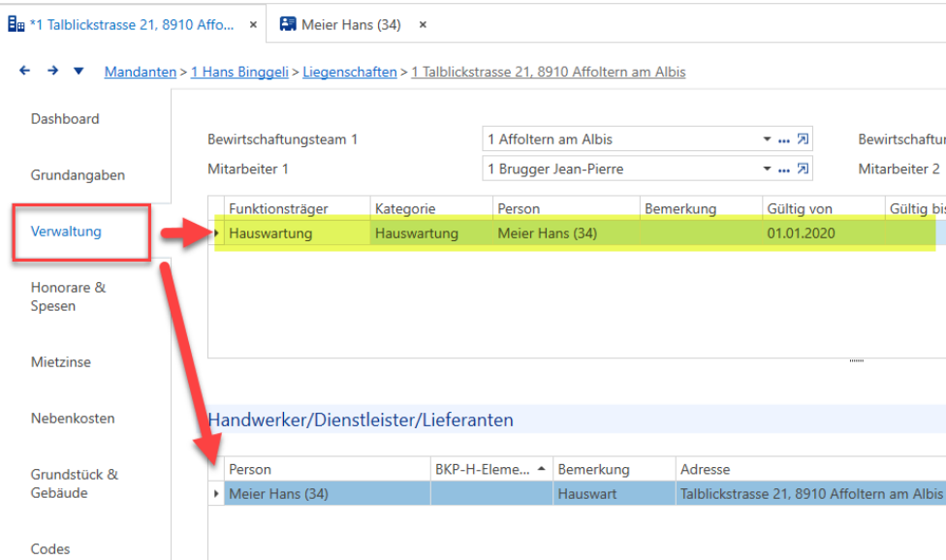Screen dimensions: 946x560
Task: Click the Talblickstrasse 21 Affoltern breadcrumb link
Action: [549, 72]
